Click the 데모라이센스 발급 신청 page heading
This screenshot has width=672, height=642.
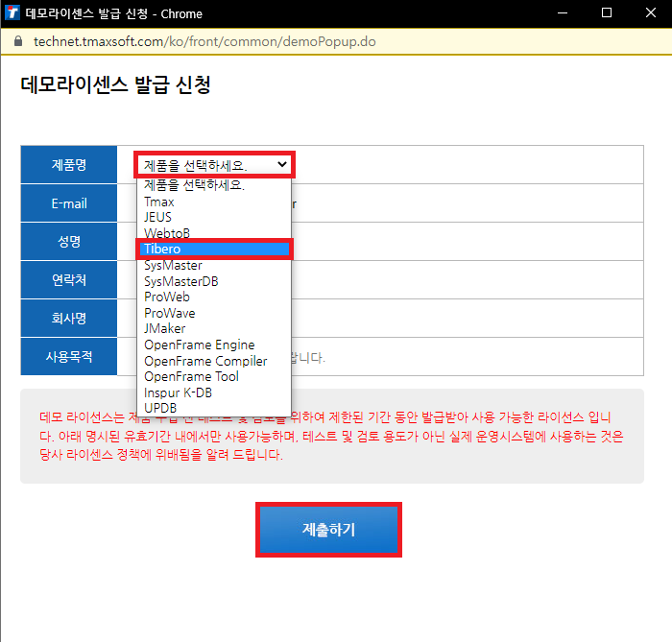pos(116,84)
